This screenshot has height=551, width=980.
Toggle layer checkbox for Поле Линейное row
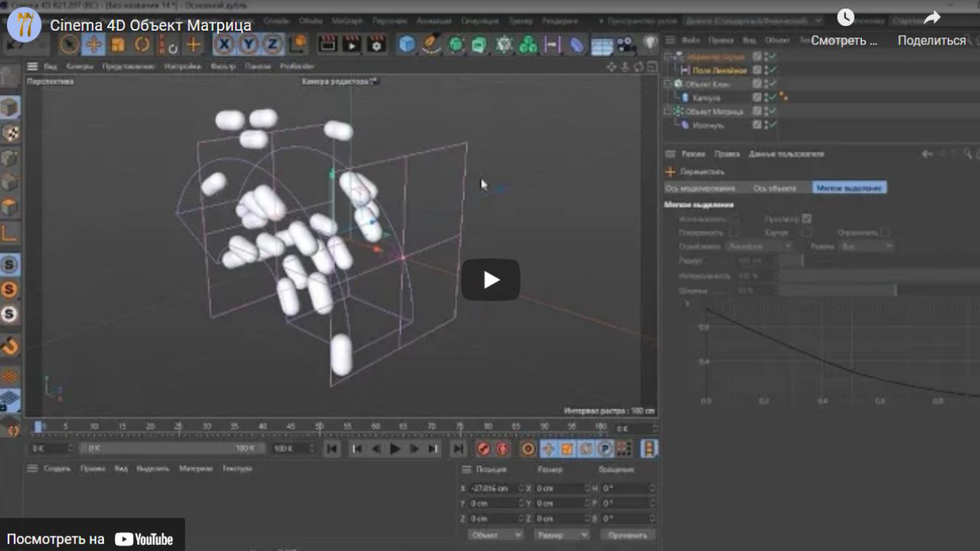(757, 70)
